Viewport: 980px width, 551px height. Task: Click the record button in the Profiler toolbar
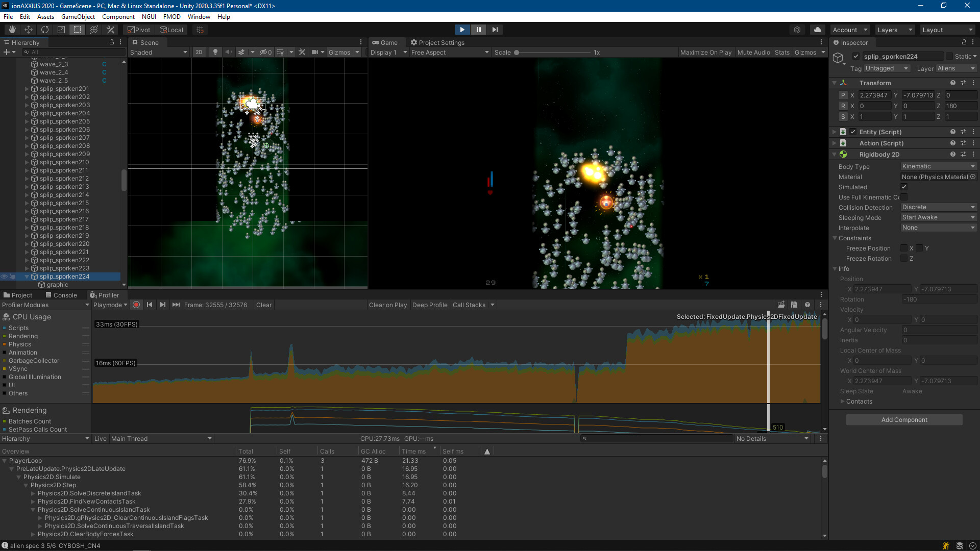[x=136, y=305]
